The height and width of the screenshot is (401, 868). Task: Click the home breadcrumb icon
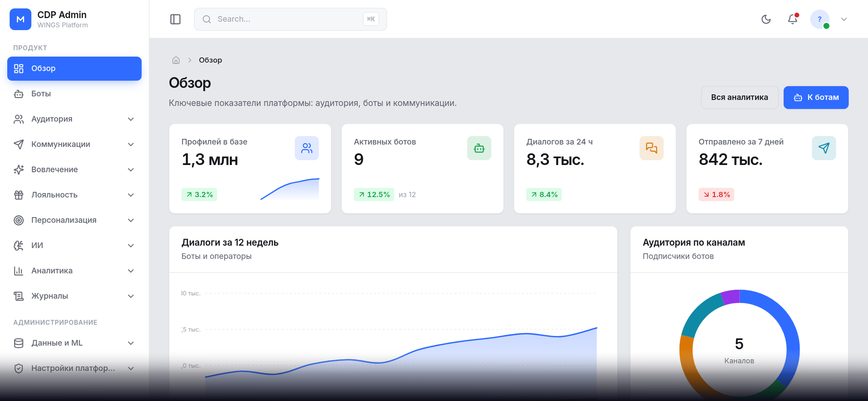pos(176,60)
